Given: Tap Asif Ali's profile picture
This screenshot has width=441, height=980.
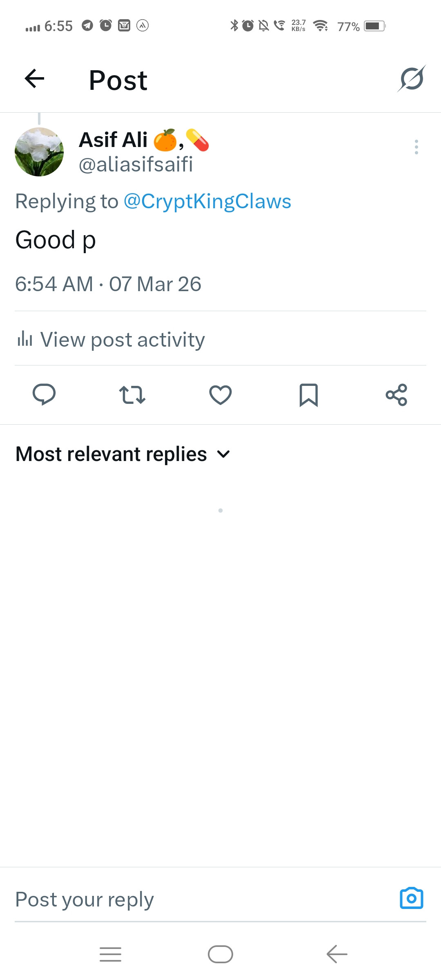Looking at the screenshot, I should (x=39, y=152).
